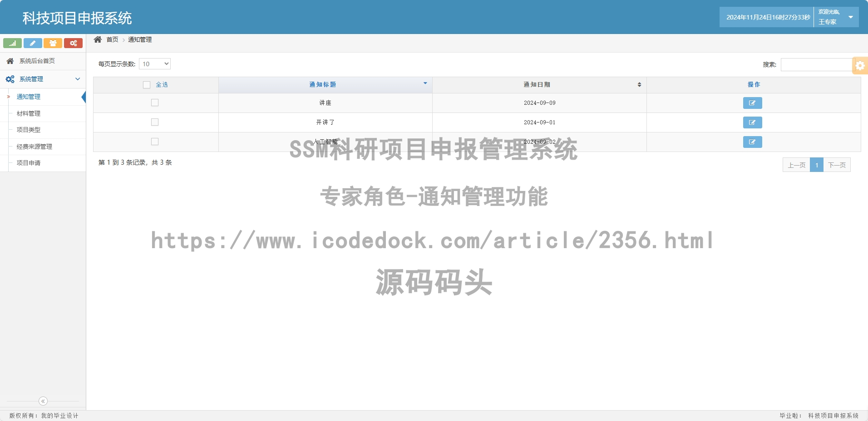Click the 2024-09-01 date cell

click(539, 122)
